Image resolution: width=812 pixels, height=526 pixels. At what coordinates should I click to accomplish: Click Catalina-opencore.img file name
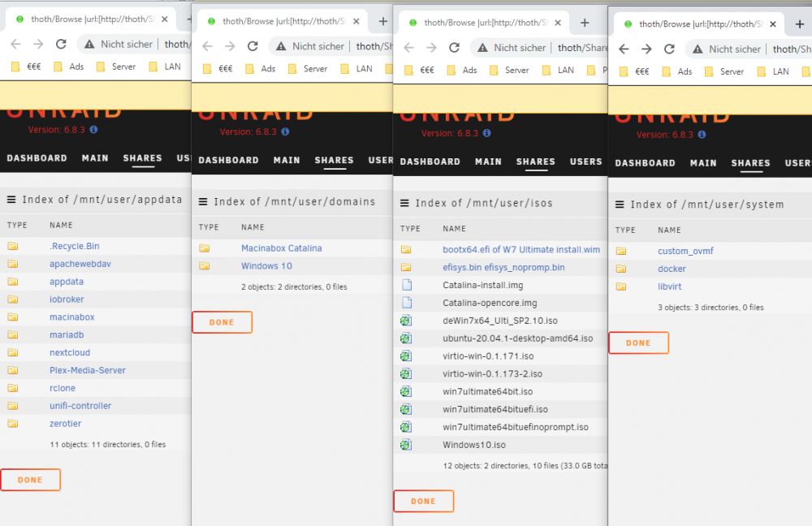coord(490,303)
